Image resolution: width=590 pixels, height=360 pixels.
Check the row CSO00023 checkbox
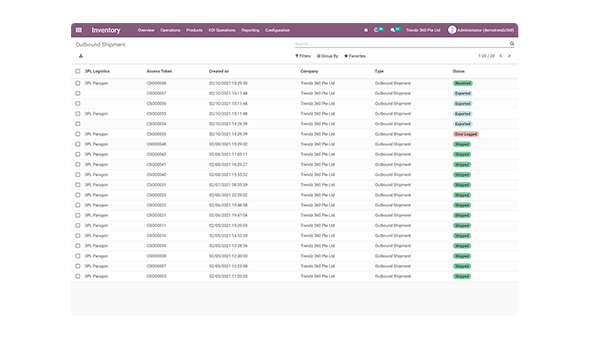[78, 195]
